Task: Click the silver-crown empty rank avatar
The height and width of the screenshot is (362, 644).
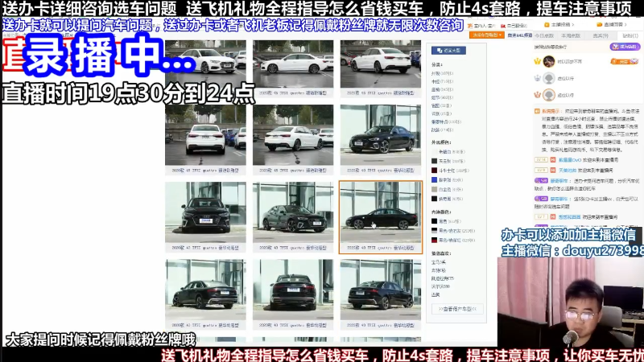Action: (549, 78)
